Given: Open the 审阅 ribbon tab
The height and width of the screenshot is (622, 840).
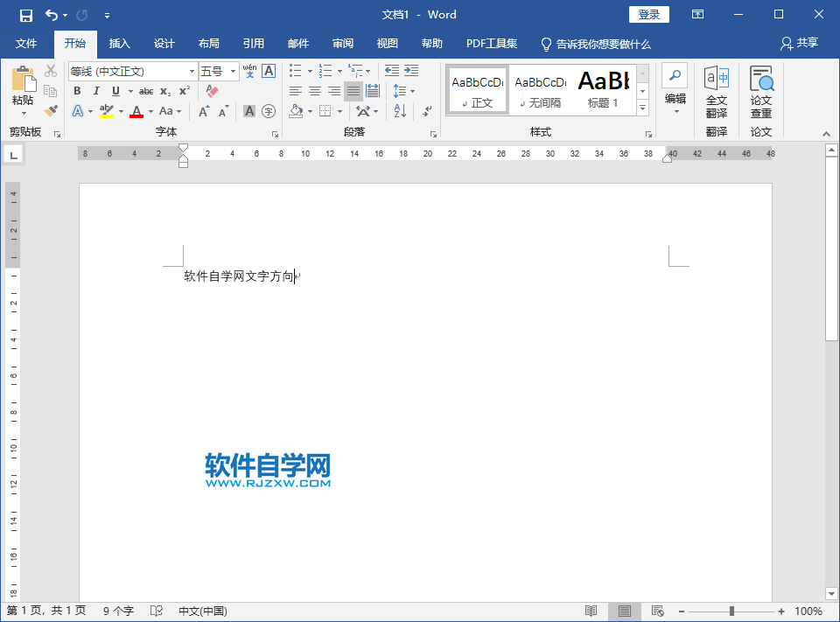Looking at the screenshot, I should pos(342,44).
